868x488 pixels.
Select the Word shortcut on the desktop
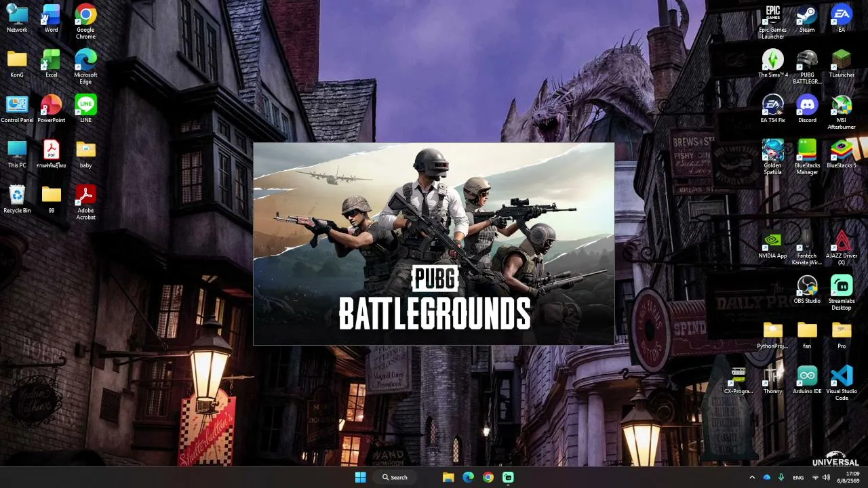tap(51, 19)
